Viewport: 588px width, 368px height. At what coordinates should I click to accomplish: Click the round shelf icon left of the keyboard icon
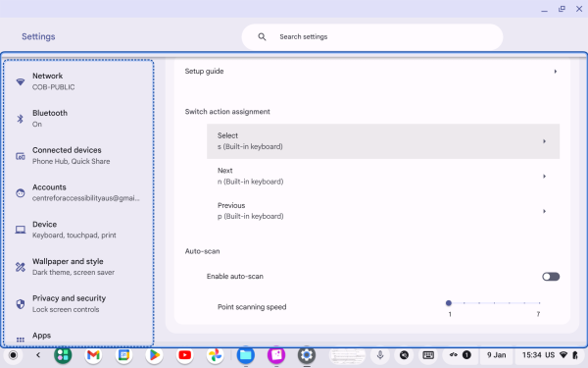point(404,355)
